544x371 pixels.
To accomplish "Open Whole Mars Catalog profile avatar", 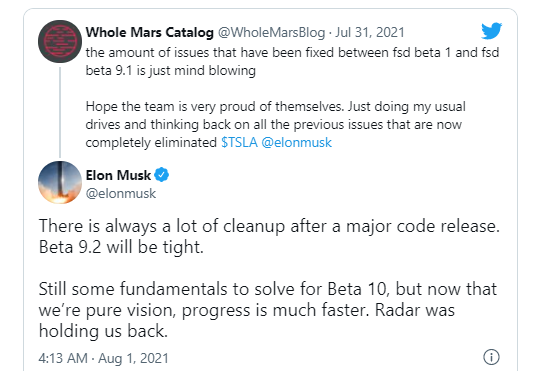I will [x=60, y=41].
